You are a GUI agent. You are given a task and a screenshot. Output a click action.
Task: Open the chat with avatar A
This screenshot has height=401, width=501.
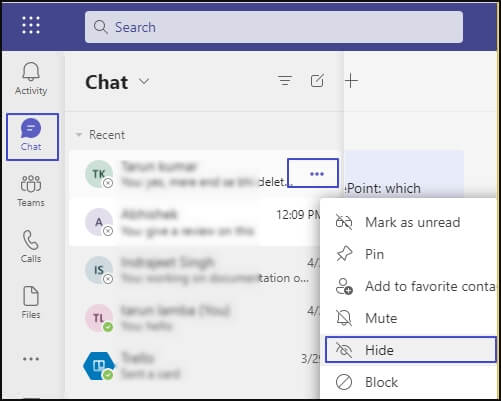coord(99,222)
